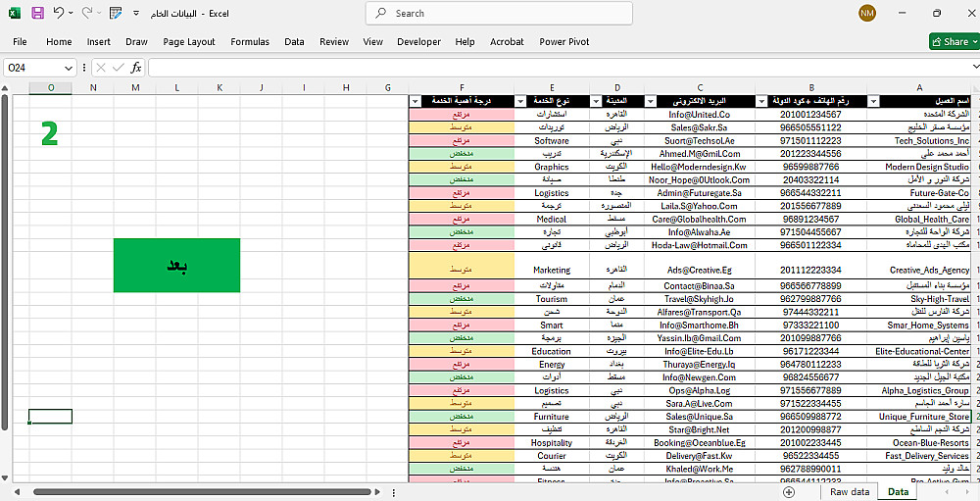Screen dimensions: 980x501
Task: Click the green بعد shape
Action: 176,265
